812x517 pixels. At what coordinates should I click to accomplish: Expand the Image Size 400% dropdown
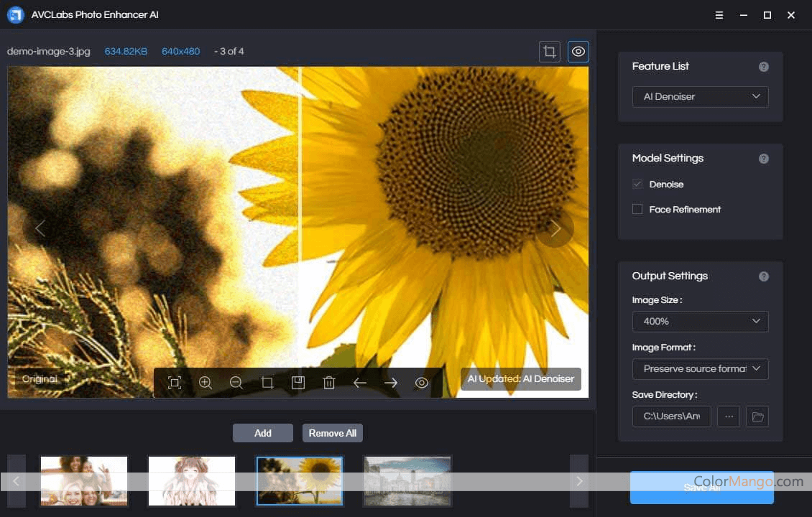(x=700, y=322)
